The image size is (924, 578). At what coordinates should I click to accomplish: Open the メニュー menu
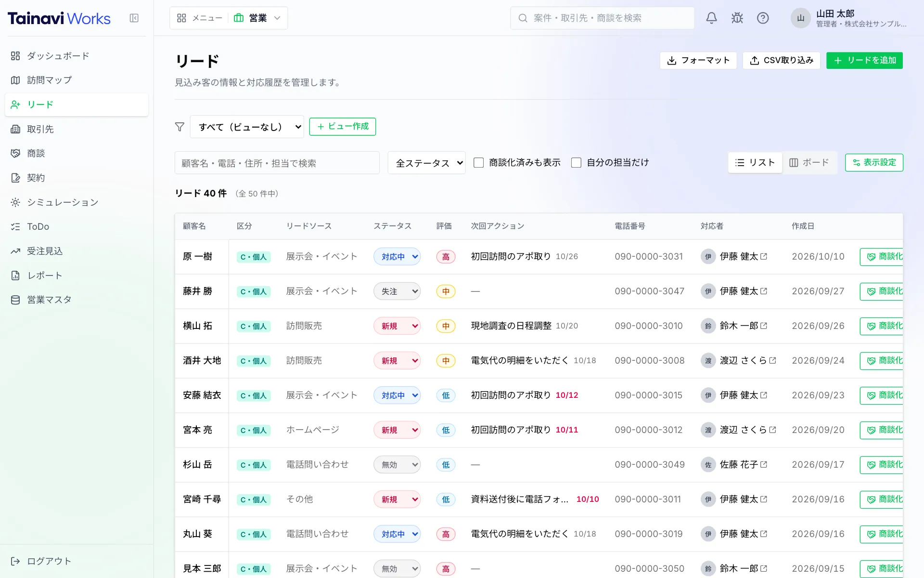pos(199,18)
